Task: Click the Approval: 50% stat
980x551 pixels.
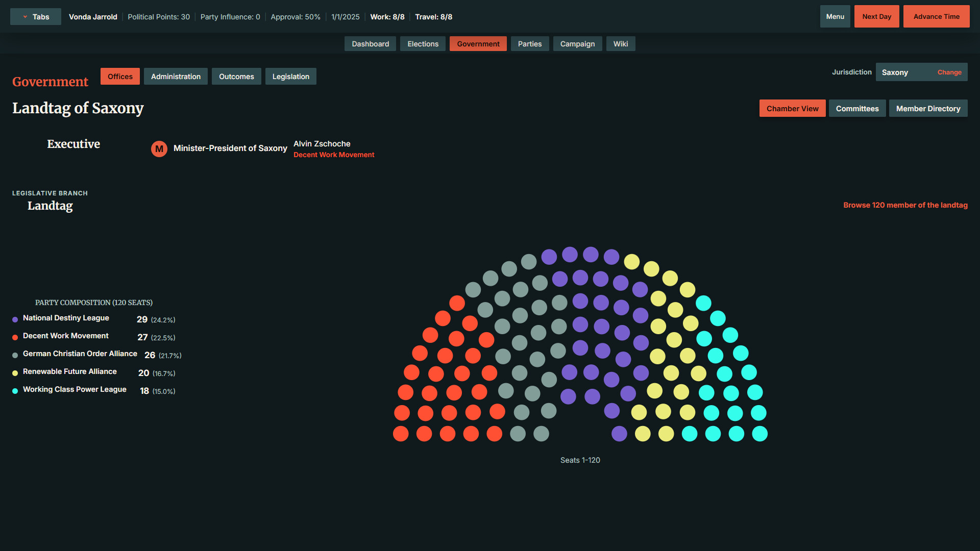Action: [x=296, y=17]
